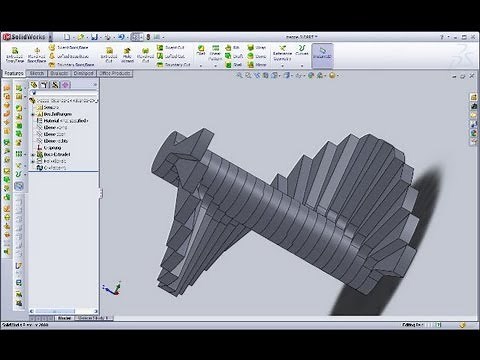Screen dimensions: 480x360
Task: Select the Mirror feature tool
Action: click(x=257, y=65)
